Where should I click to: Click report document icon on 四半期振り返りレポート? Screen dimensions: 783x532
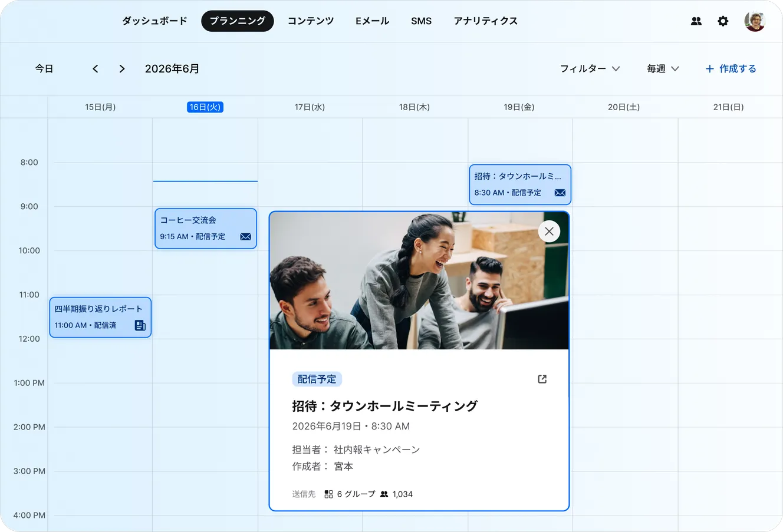[140, 325]
